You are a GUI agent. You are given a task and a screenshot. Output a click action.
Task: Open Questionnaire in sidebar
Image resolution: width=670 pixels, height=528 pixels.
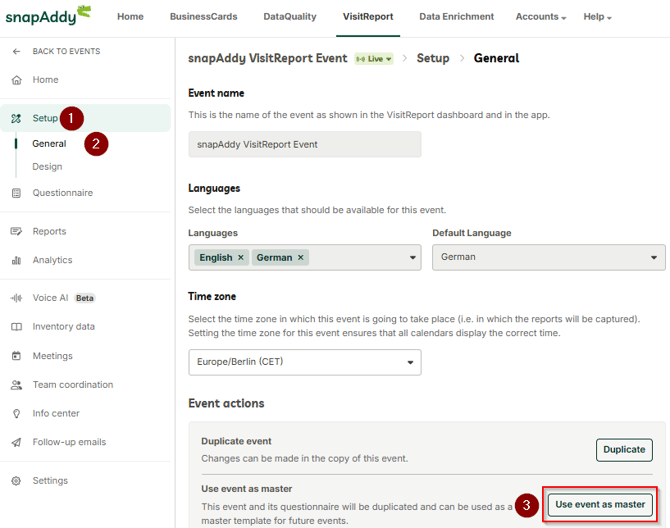click(62, 193)
